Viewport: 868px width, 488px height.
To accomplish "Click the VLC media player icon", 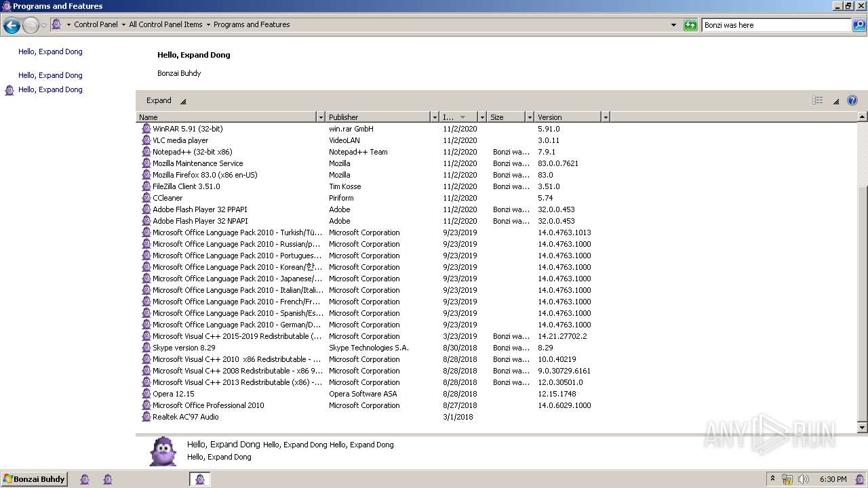I will tap(146, 140).
